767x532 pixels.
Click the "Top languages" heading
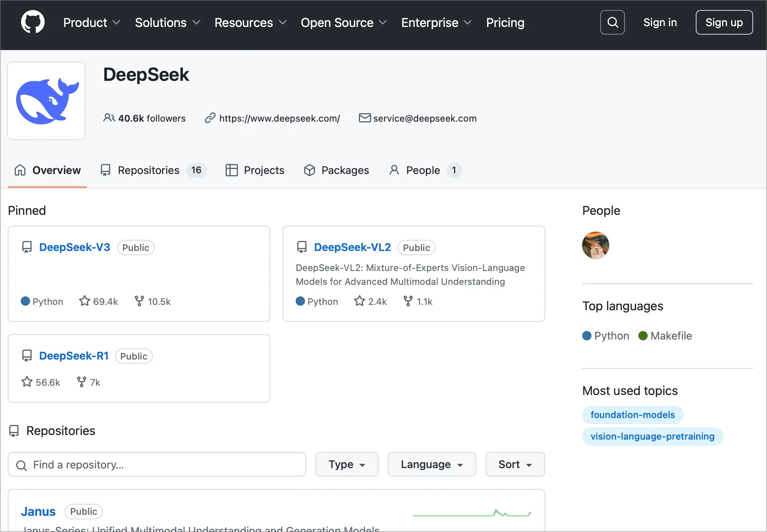point(623,306)
